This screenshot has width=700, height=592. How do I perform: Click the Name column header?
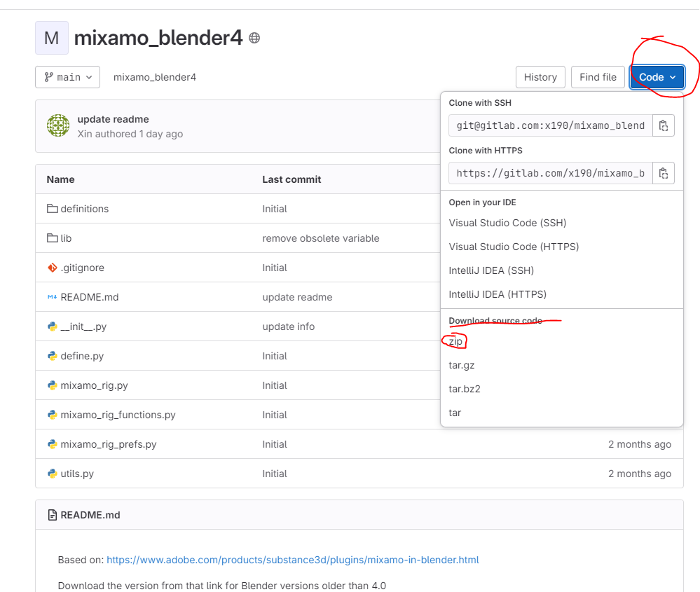click(60, 179)
